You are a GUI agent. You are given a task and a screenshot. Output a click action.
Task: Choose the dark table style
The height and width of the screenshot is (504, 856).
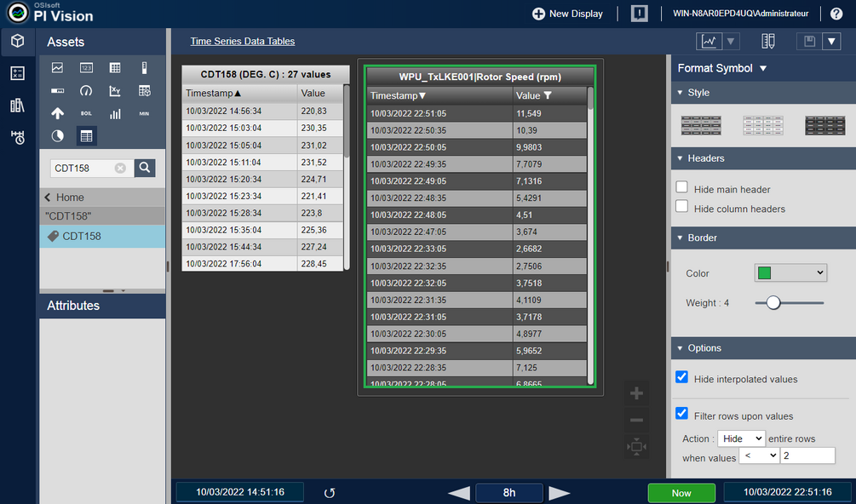824,125
